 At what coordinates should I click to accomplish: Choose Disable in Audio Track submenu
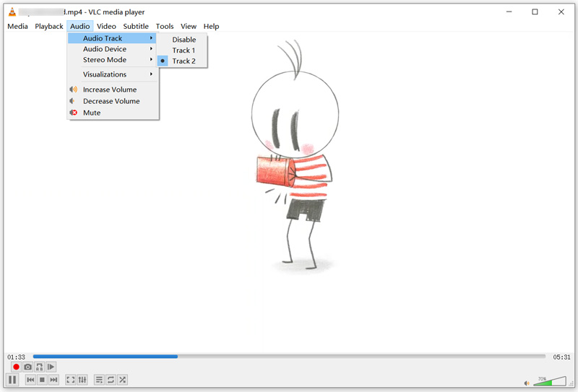(182, 40)
